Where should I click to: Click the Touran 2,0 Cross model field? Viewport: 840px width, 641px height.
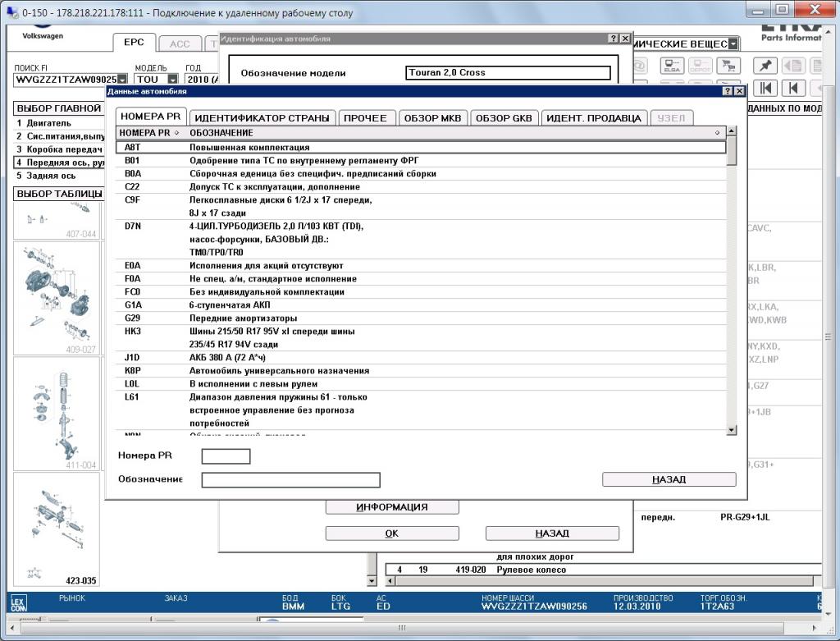pos(508,72)
